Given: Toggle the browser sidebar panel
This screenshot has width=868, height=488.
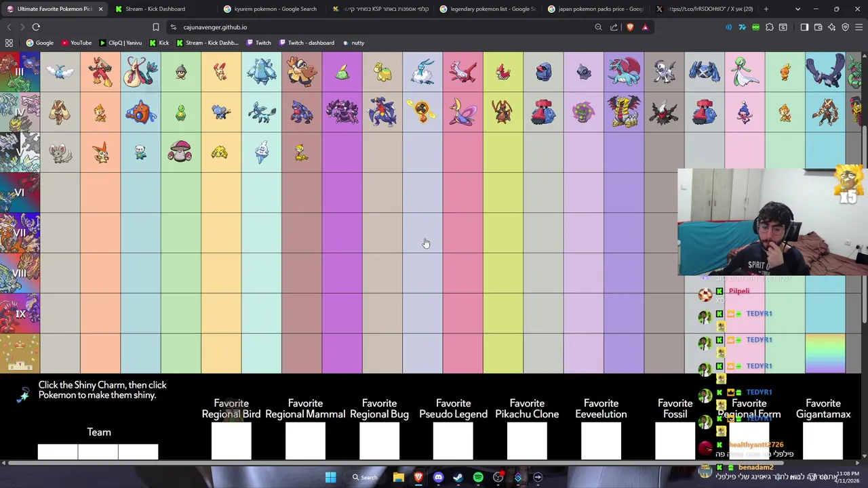Looking at the screenshot, I should (x=804, y=27).
